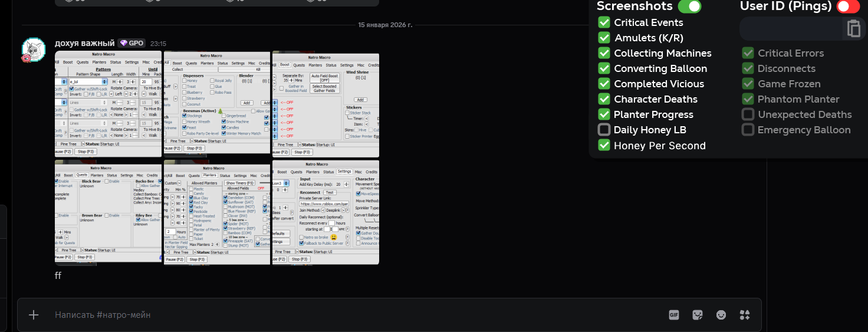Open the Natro Macro Quests tab screenshot

108,212
